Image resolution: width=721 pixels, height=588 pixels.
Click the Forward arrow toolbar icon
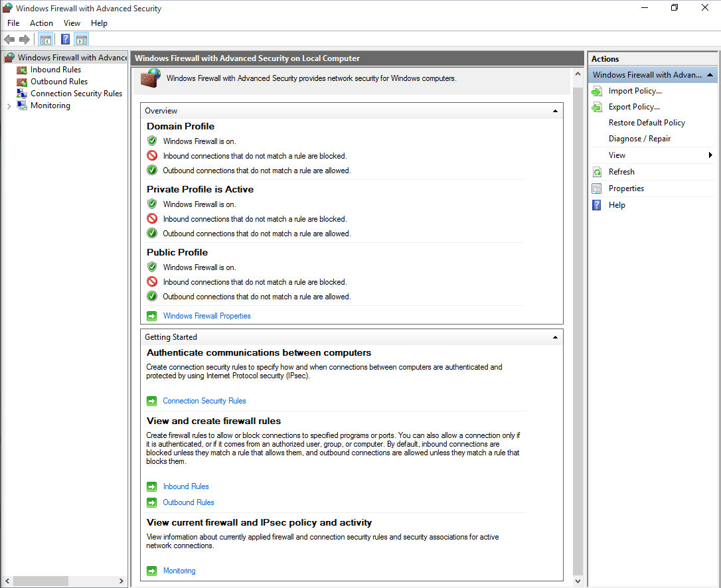pyautogui.click(x=25, y=40)
